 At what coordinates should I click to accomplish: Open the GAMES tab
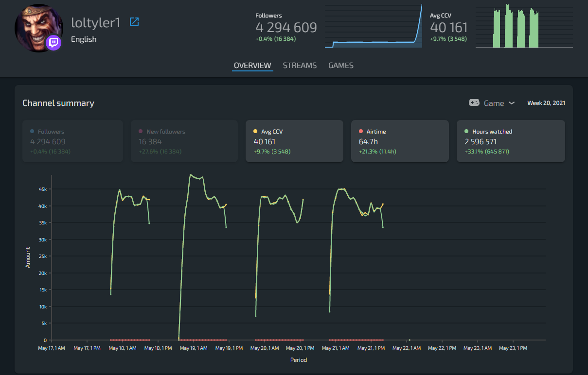click(x=341, y=66)
